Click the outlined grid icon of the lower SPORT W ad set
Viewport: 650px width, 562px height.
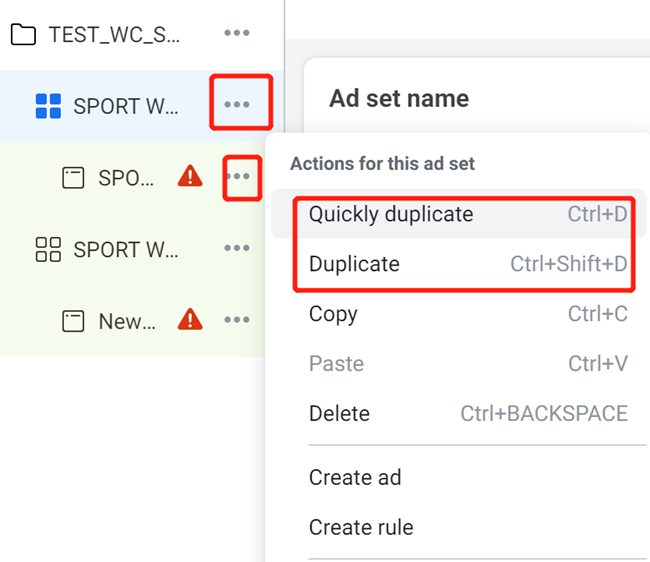click(x=48, y=249)
